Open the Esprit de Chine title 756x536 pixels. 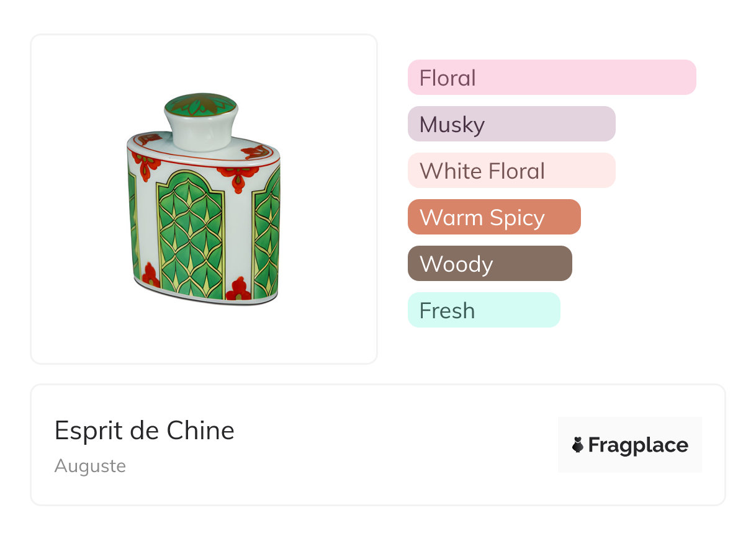(x=145, y=431)
